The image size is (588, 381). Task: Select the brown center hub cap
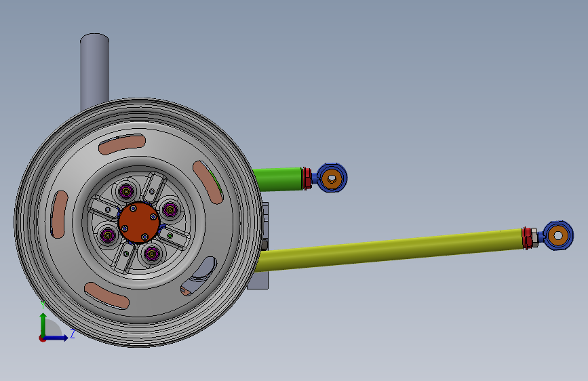click(139, 222)
